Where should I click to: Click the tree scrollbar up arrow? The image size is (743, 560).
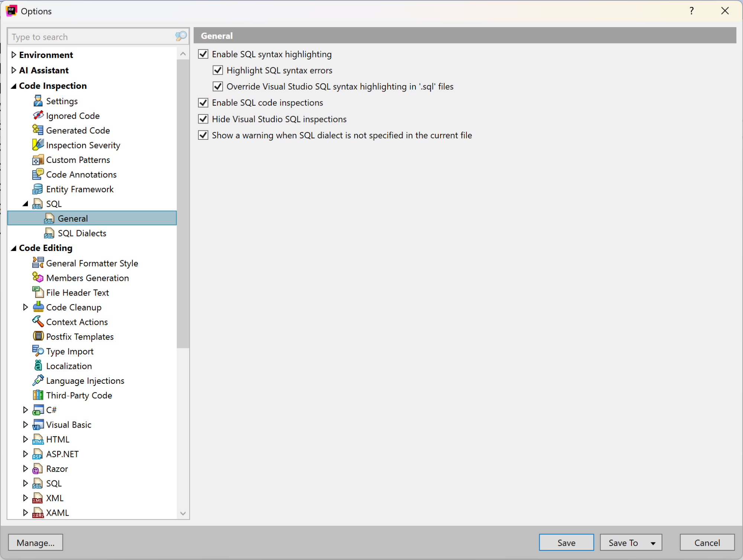click(183, 54)
